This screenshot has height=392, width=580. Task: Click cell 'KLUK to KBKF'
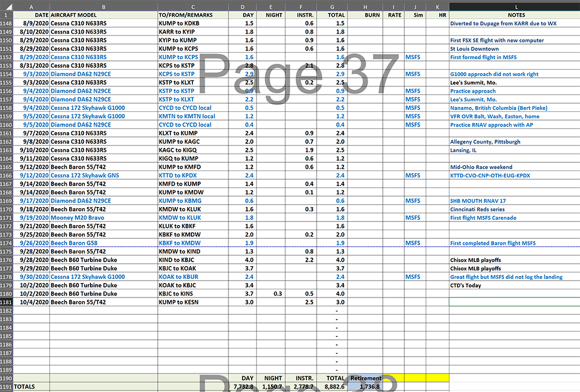[193, 226]
